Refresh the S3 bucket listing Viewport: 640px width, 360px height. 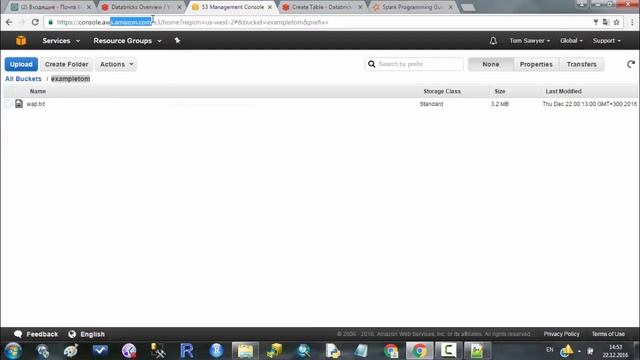[631, 64]
